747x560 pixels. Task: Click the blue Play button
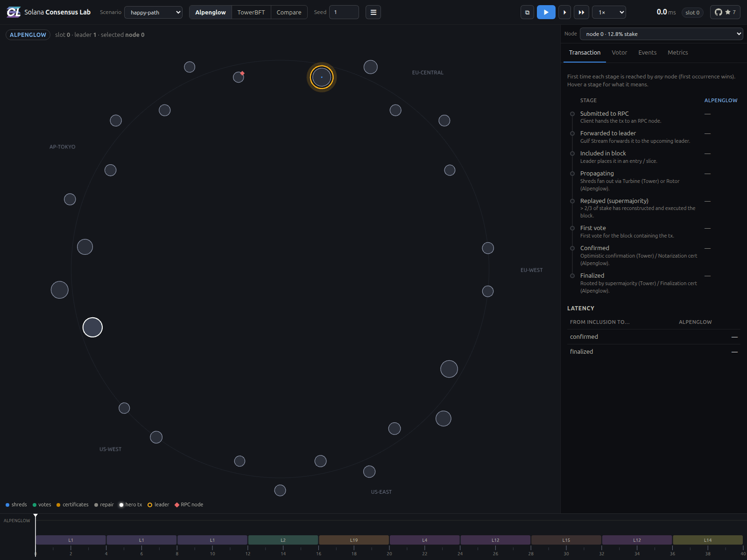[x=546, y=12]
